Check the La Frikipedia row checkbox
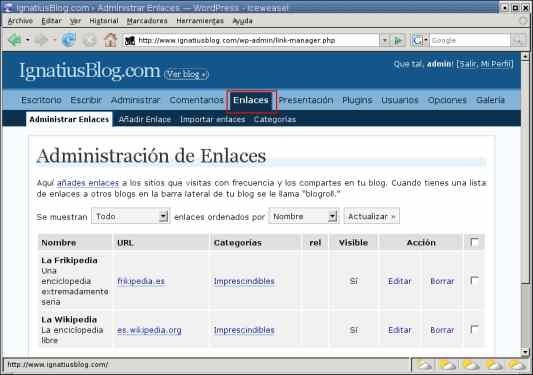Screen dimensions: 533x375 (475, 280)
